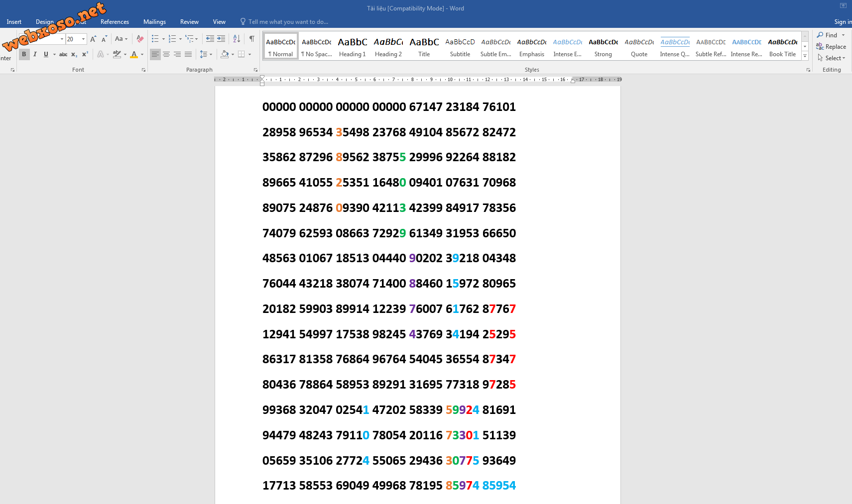Screen dimensions: 852x504
Task: Switch to the Mailings tab
Action: 154,22
